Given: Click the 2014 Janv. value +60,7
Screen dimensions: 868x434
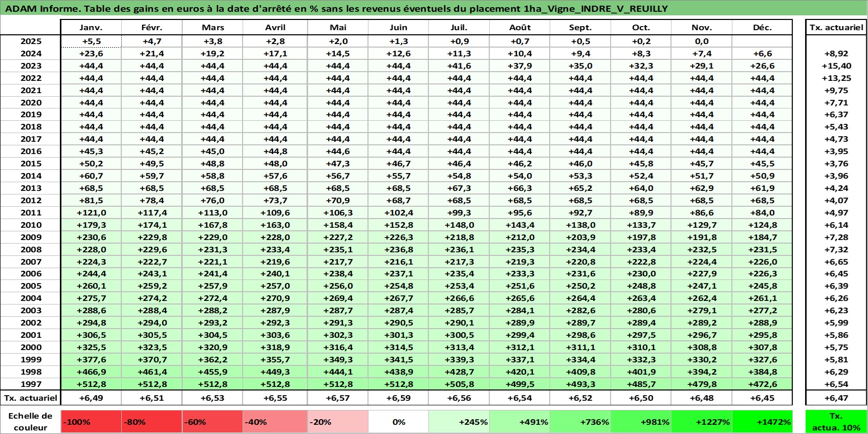Looking at the screenshot, I should [x=91, y=176].
